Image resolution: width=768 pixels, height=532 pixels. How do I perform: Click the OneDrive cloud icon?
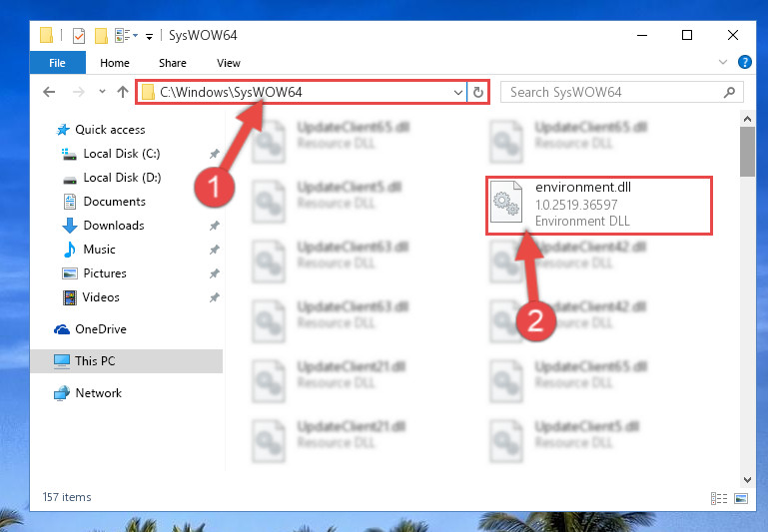(x=62, y=329)
